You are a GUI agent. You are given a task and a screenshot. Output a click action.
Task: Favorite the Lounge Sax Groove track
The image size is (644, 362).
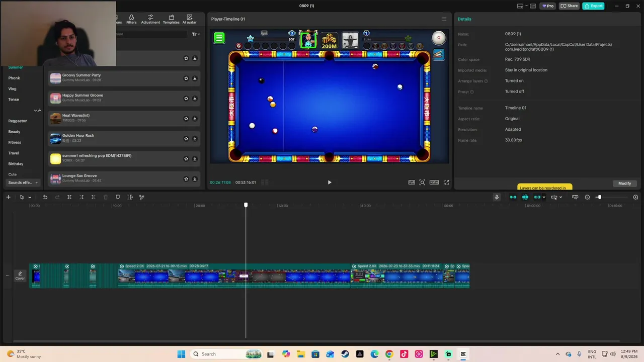click(186, 179)
